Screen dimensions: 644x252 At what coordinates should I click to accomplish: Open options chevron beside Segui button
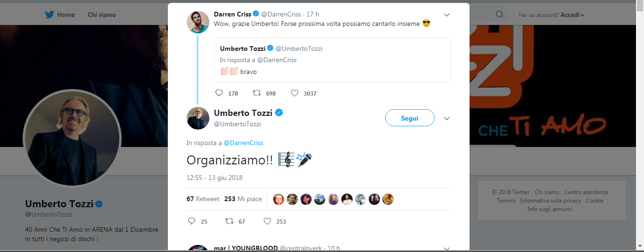pyautogui.click(x=447, y=118)
